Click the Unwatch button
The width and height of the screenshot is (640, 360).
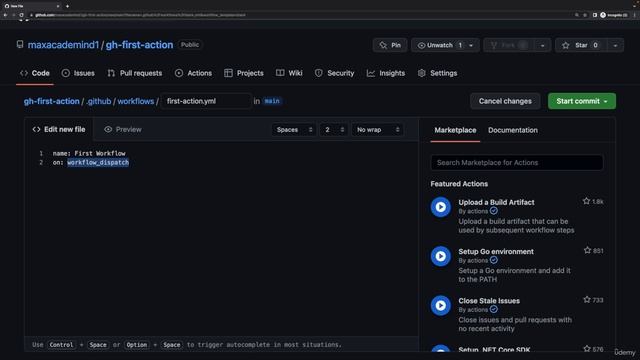pos(437,45)
